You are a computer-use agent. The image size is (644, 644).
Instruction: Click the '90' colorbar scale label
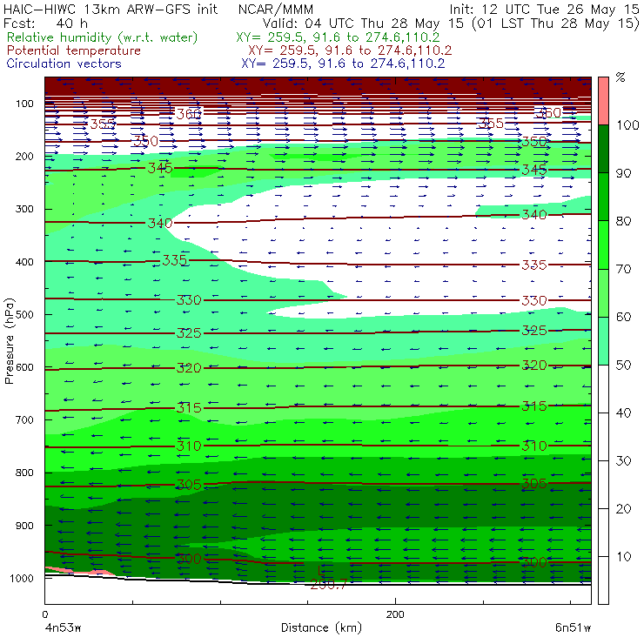point(623,173)
